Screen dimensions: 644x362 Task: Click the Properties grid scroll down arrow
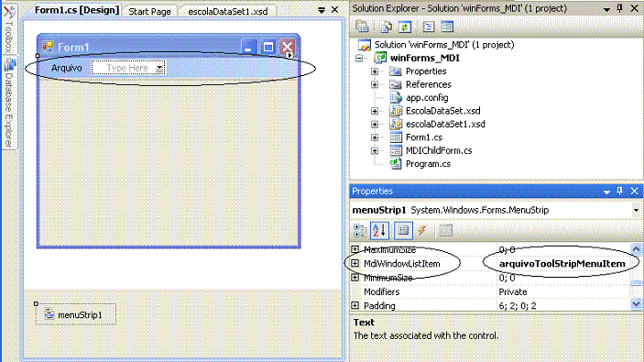(636, 304)
